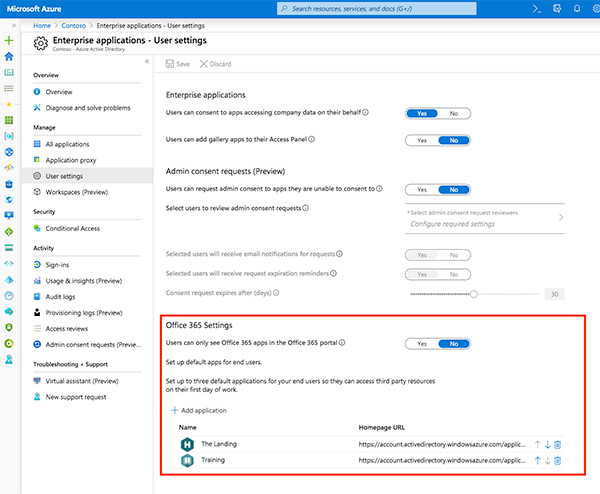This screenshot has width=600, height=494.
Task: Open the Notifications bell
Action: click(x=577, y=8)
